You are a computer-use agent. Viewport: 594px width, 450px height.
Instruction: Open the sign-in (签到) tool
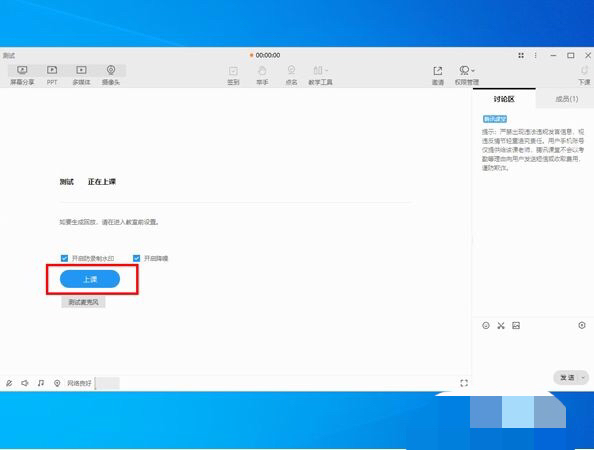click(x=233, y=75)
